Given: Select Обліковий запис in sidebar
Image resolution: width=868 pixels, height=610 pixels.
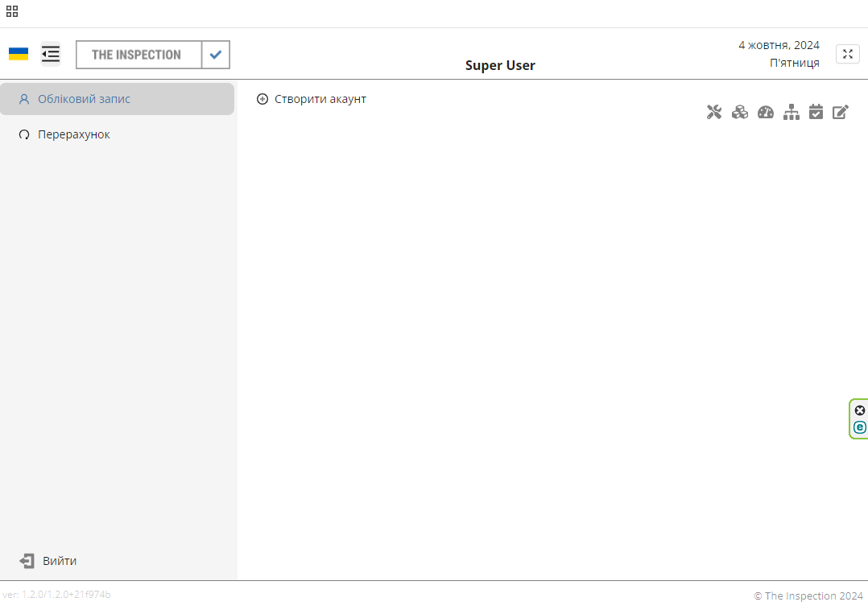Looking at the screenshot, I should (x=84, y=99).
